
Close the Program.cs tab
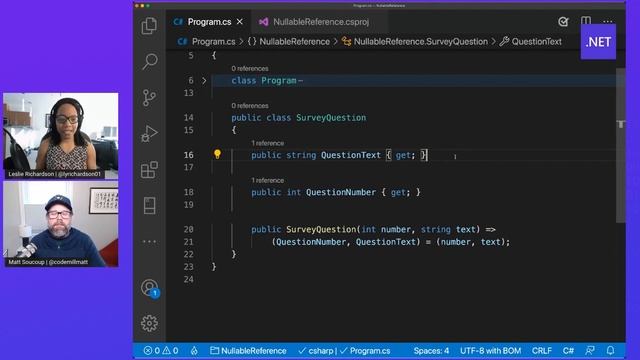(240, 22)
